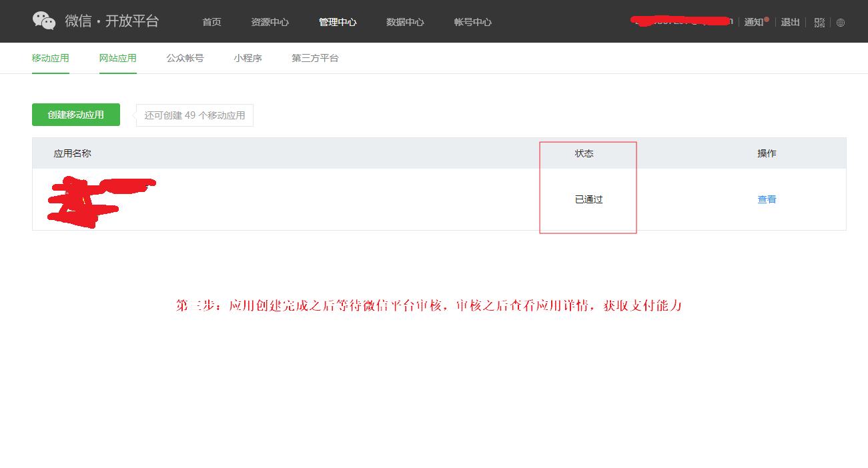Image resolution: width=868 pixels, height=468 pixels.
Task: Click the 微信·开放平台 title text
Action: 112,21
